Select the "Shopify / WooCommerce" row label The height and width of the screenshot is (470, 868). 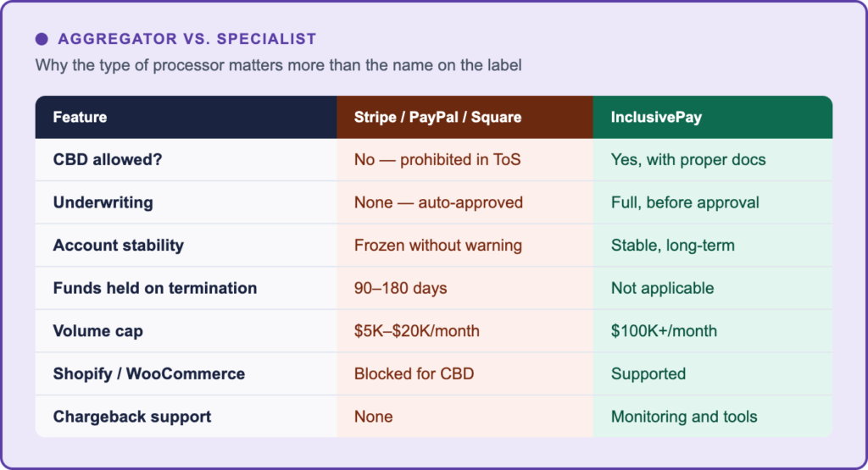pyautogui.click(x=149, y=373)
